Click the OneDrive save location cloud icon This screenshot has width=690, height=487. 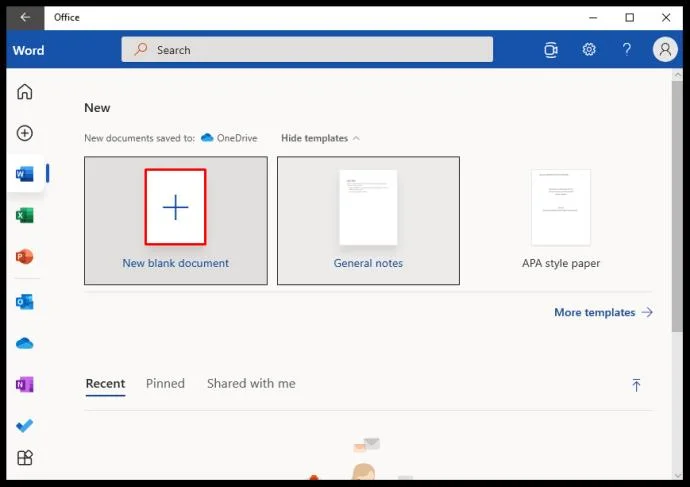click(x=207, y=138)
